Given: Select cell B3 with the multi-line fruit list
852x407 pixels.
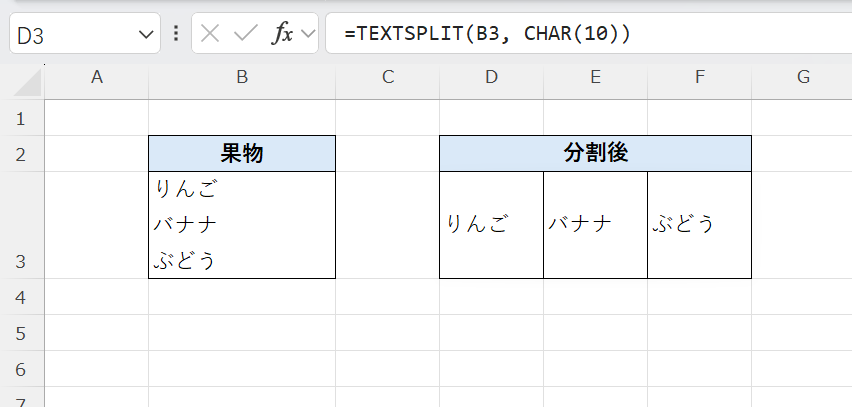Looking at the screenshot, I should (241, 225).
